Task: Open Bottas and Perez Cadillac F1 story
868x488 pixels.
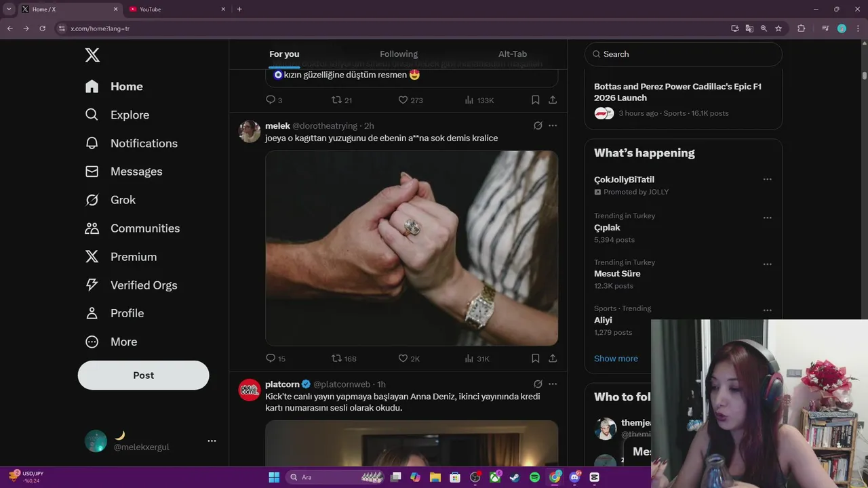Action: [678, 92]
